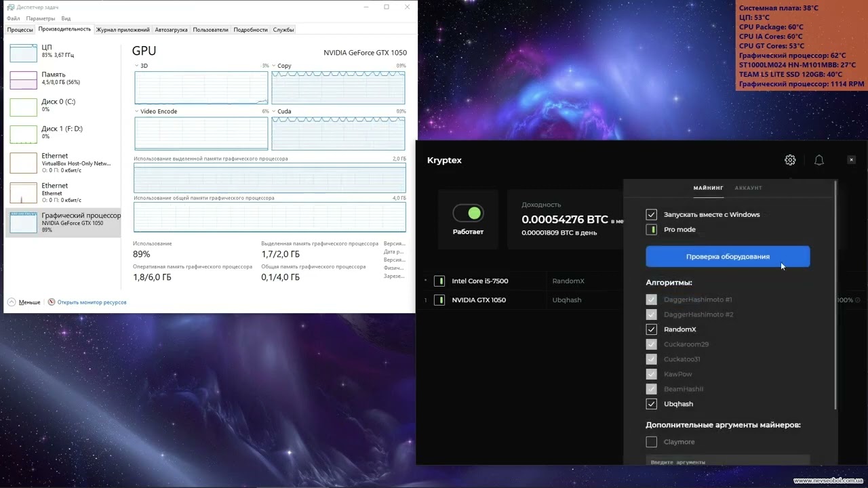Screen dimensions: 868x488
Task: Click Меньше to collapse Task Manager
Action: [29, 302]
